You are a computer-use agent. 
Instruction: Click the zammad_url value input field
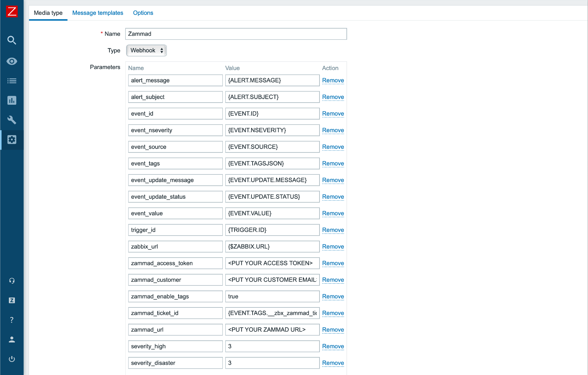pyautogui.click(x=272, y=330)
